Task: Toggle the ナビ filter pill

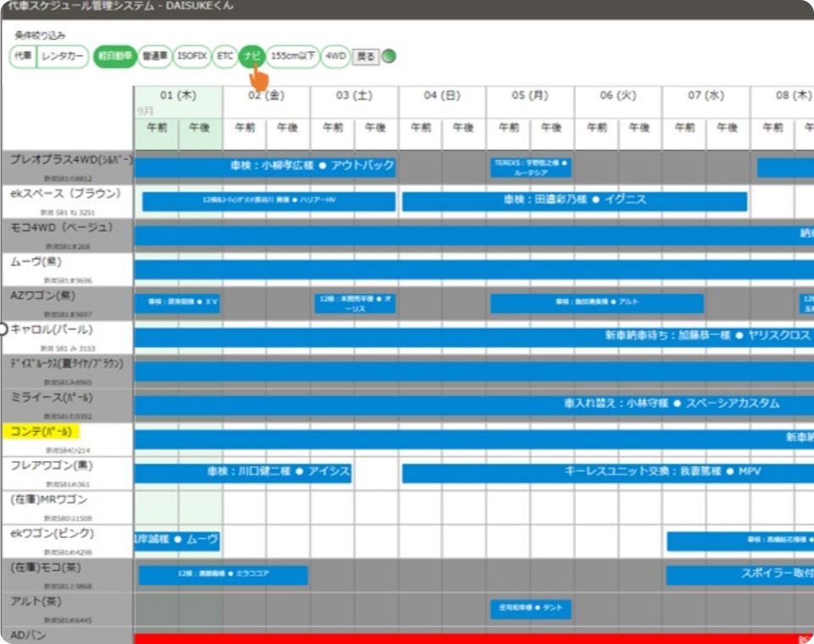Action: coord(253,56)
